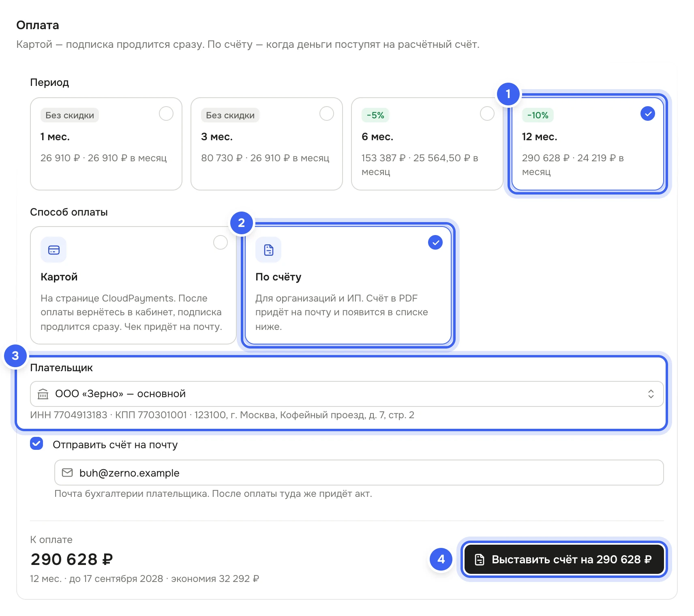Click the checked 12 мес. radio indicator

648,113
